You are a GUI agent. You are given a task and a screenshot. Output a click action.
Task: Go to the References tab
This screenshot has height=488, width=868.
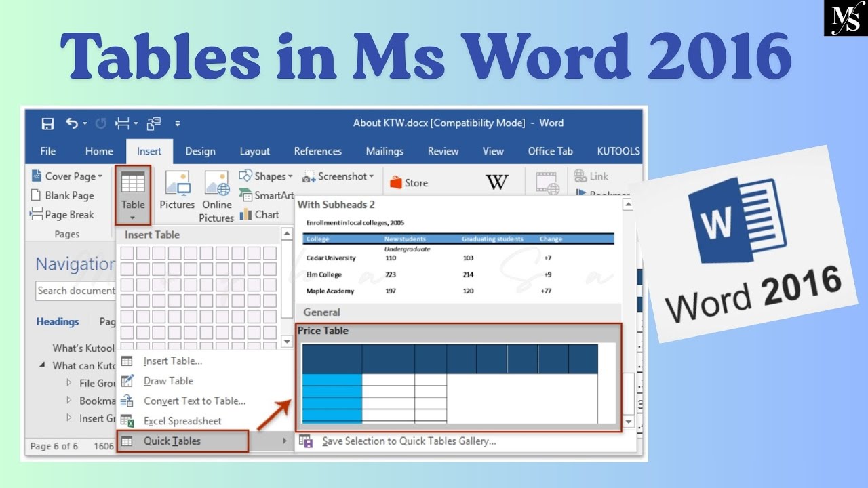(x=317, y=151)
